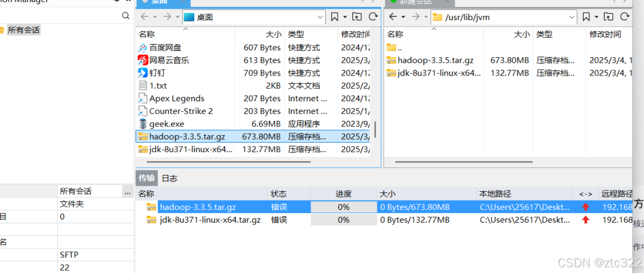Viewport: 644px width, 273px height.
Task: Open the back history dropdown in the remote pane
Action: pyautogui.click(x=403, y=17)
